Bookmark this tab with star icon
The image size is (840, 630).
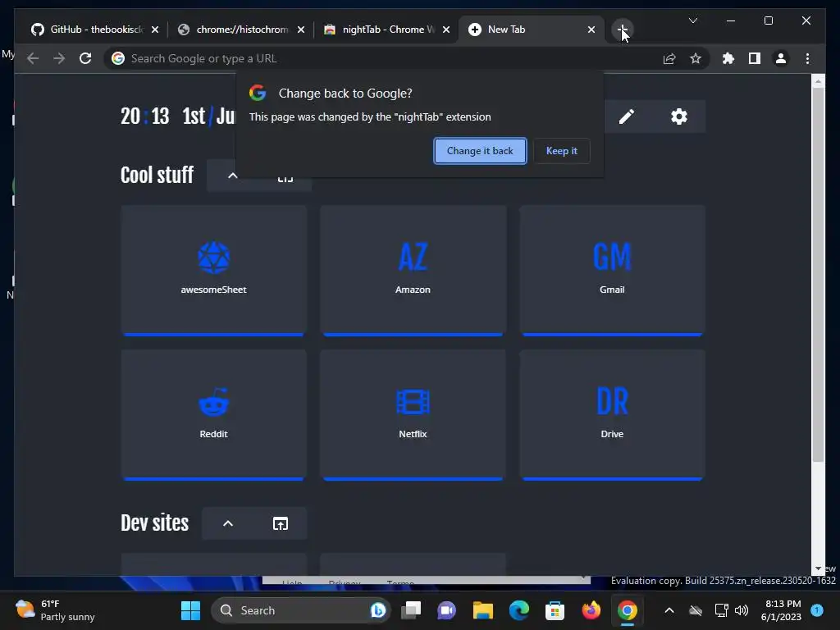pos(696,58)
